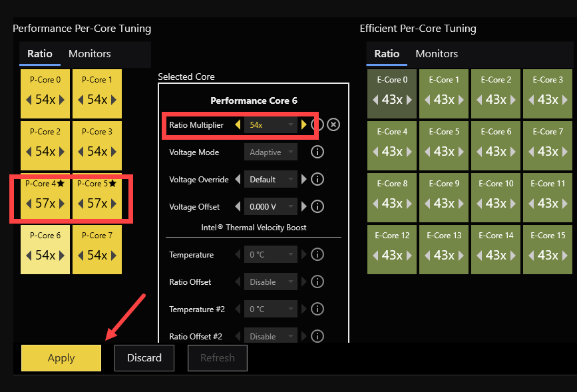Open the Ratio Multiplier 54x dropdown

270,124
